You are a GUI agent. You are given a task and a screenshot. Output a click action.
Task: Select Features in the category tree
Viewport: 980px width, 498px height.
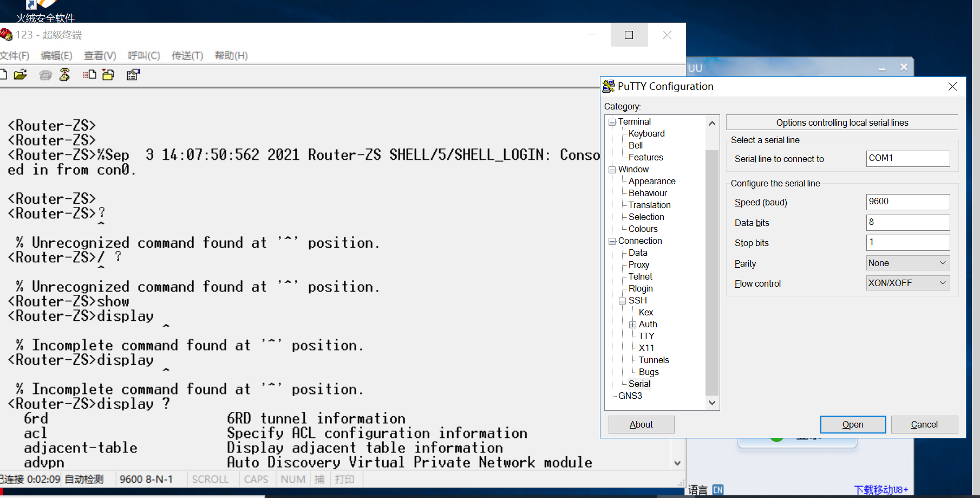point(645,158)
